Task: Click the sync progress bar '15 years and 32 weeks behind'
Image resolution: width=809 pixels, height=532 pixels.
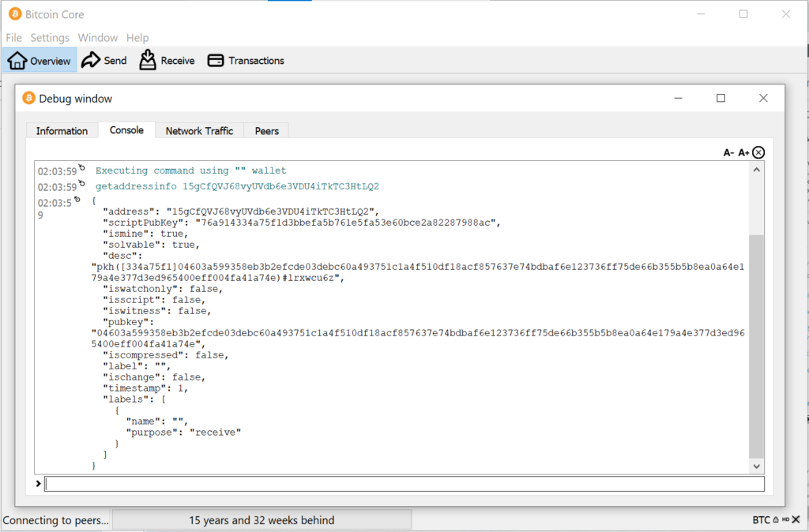Action: point(262,520)
